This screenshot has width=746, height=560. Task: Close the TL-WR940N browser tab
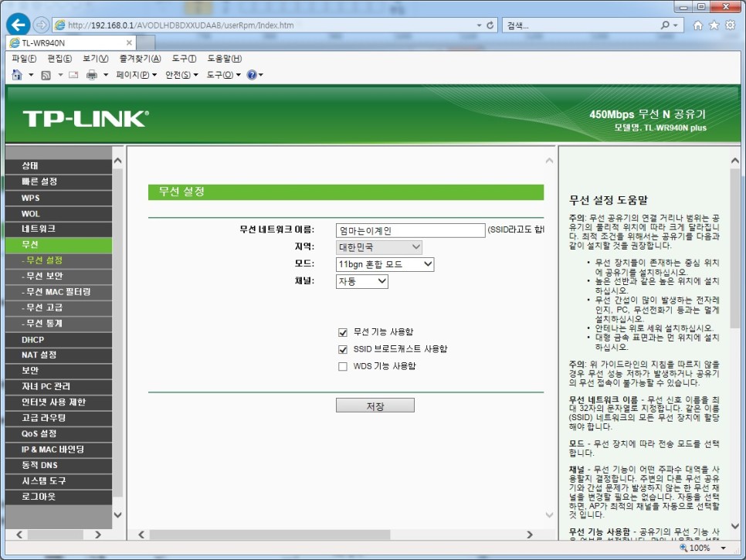point(129,42)
